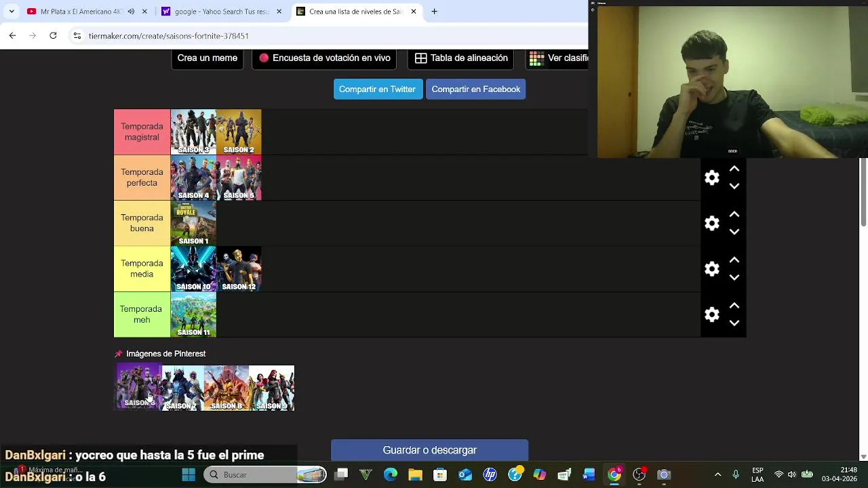Click the taskbar Buscar search box
The width and height of the screenshot is (868, 488).
point(266,475)
